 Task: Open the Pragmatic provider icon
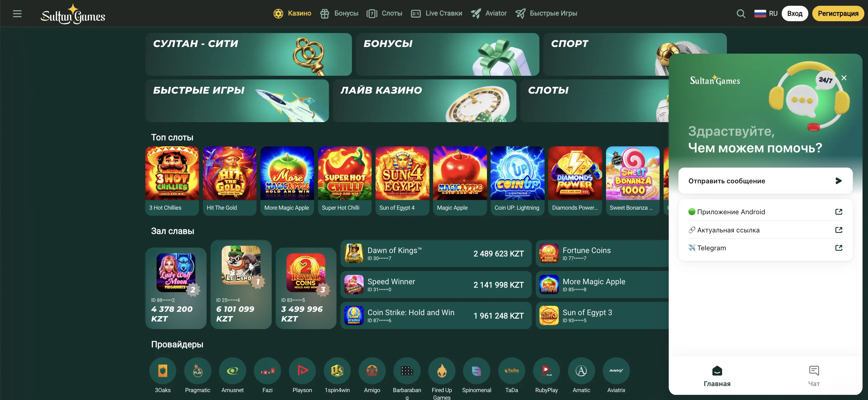[197, 371]
